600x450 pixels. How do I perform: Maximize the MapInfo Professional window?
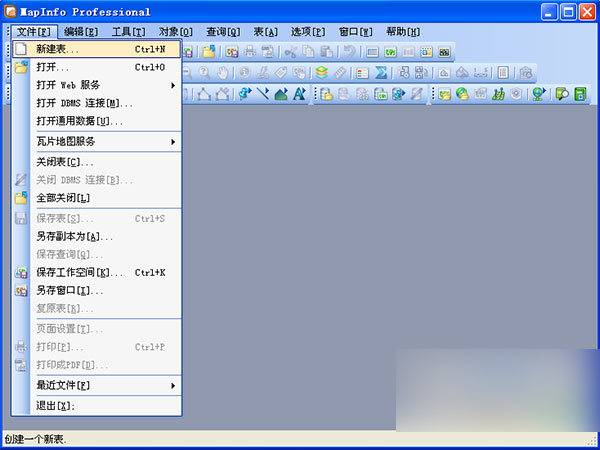pyautogui.click(x=568, y=12)
